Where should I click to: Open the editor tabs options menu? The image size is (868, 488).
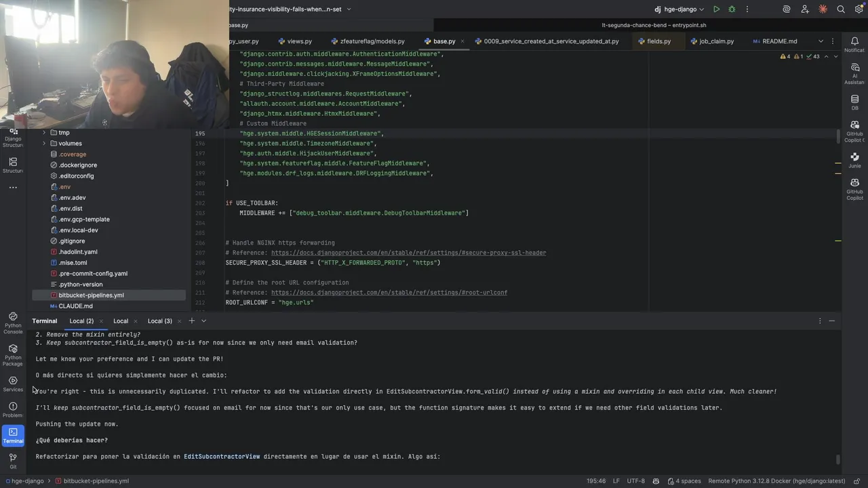[x=833, y=41]
